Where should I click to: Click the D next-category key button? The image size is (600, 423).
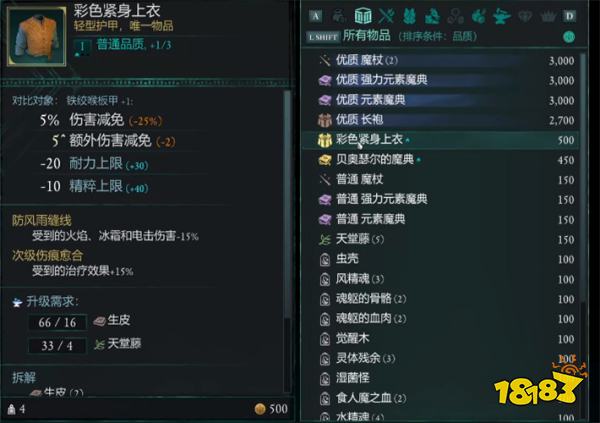[x=569, y=16]
